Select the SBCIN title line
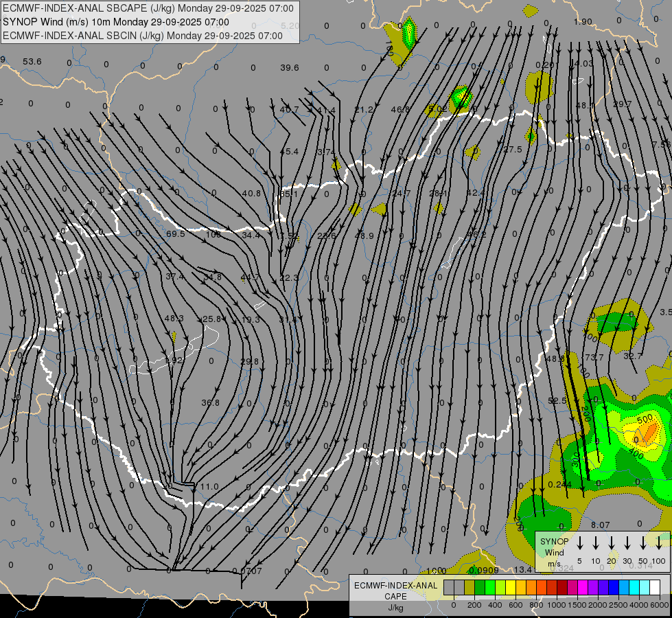672x618 pixels. tap(143, 36)
